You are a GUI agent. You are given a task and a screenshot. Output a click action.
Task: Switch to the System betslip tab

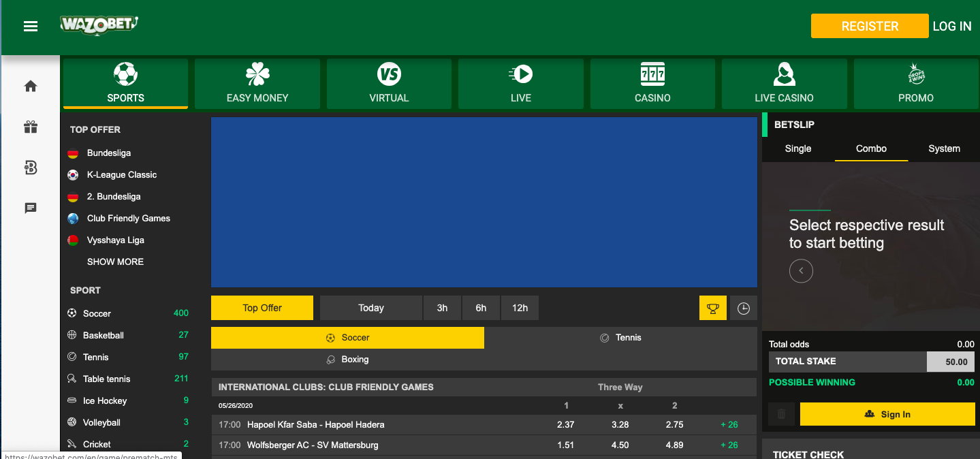click(944, 148)
